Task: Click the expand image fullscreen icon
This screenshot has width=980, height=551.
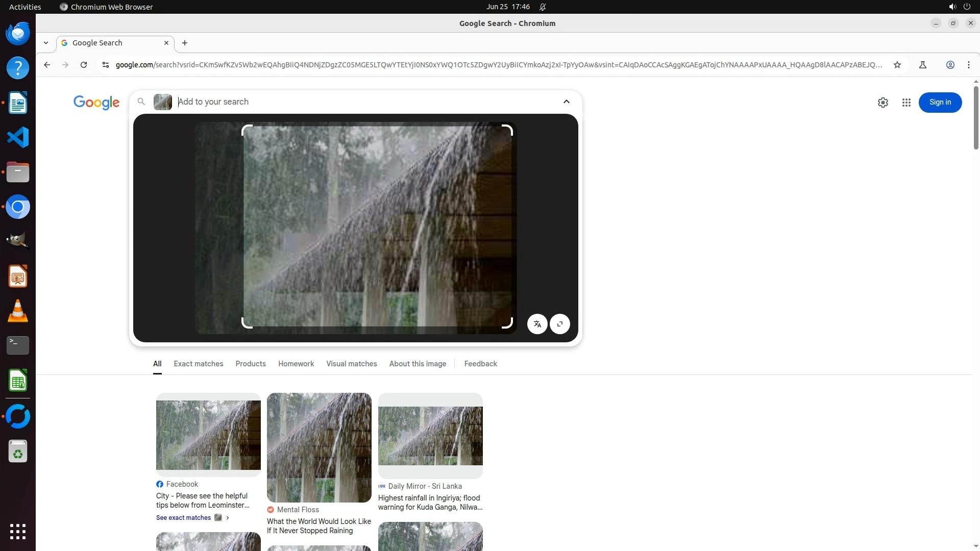Action: [x=560, y=324]
